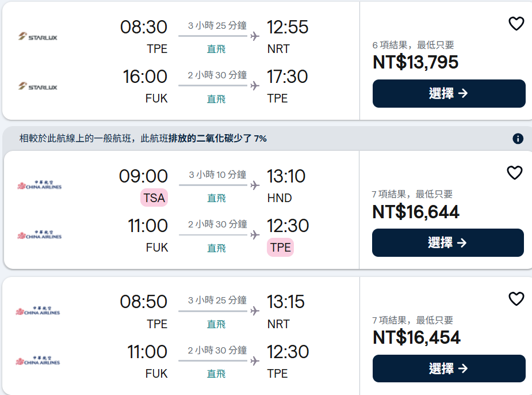Click the carbon dioxide 7% less notice
Screen dimensions: 532x395
coord(143,139)
